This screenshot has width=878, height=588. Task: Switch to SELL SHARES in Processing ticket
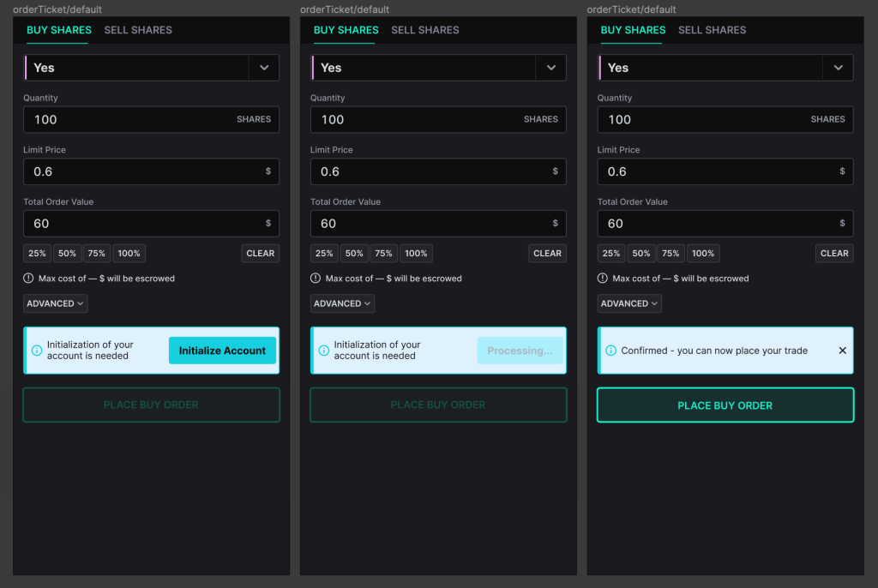pos(425,30)
